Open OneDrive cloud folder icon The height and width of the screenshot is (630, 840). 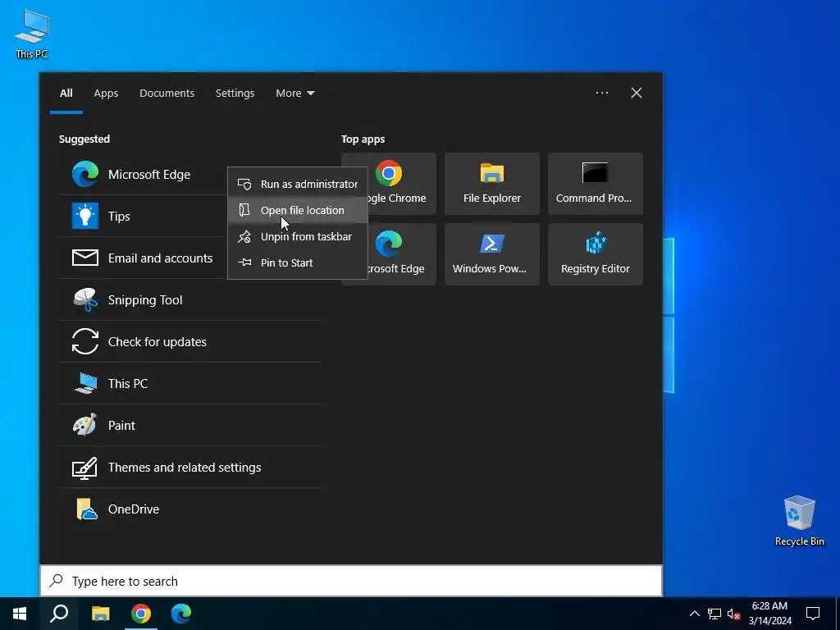(86, 509)
